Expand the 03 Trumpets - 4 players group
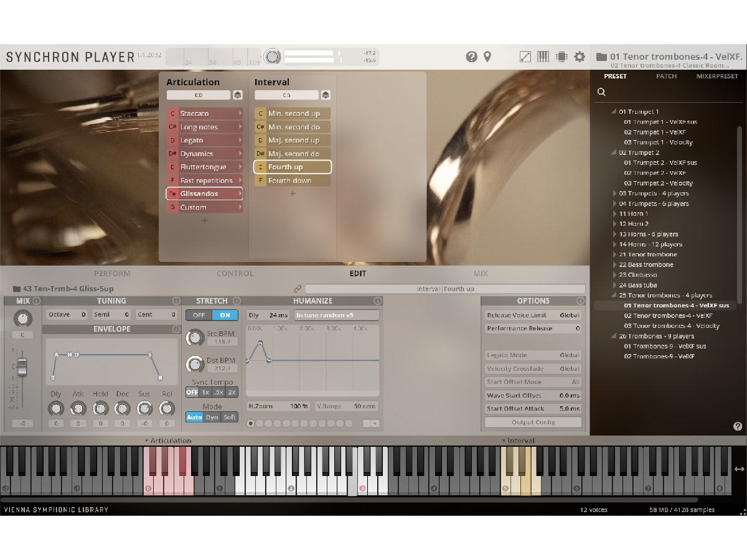 coord(614,193)
